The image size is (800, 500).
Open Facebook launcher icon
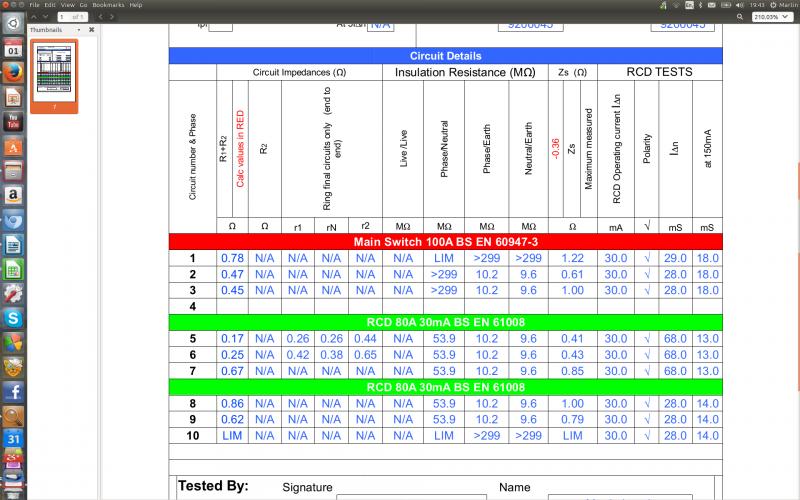[13, 391]
